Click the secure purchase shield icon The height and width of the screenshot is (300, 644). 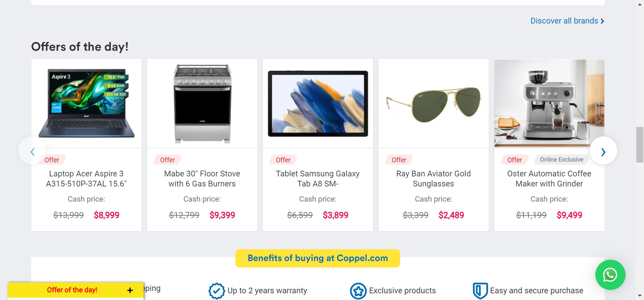[x=480, y=291]
